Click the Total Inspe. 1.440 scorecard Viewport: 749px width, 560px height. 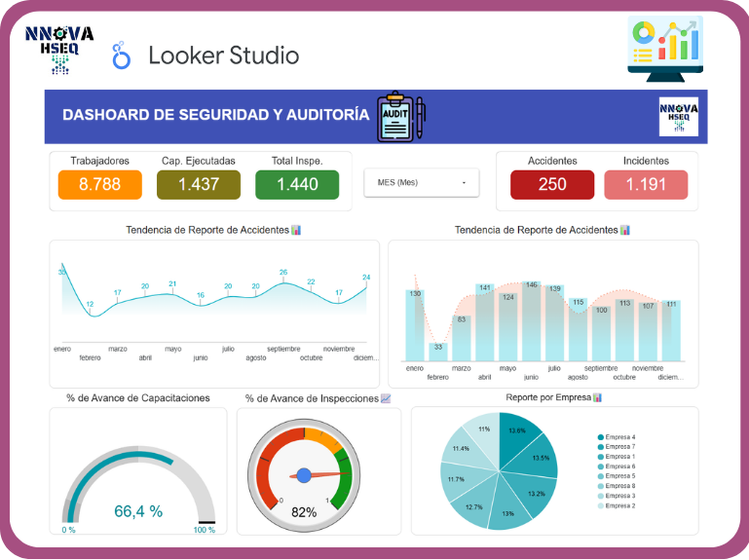(x=297, y=184)
